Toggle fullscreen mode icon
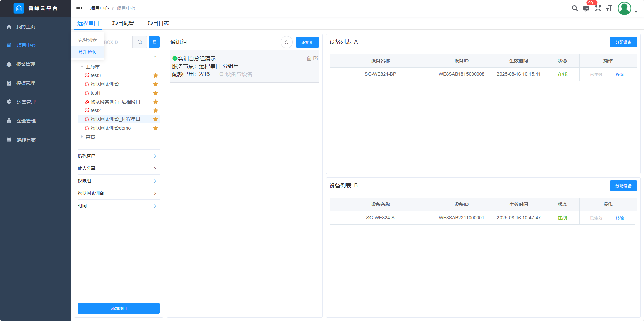Viewport: 644px width, 321px height. (x=598, y=9)
